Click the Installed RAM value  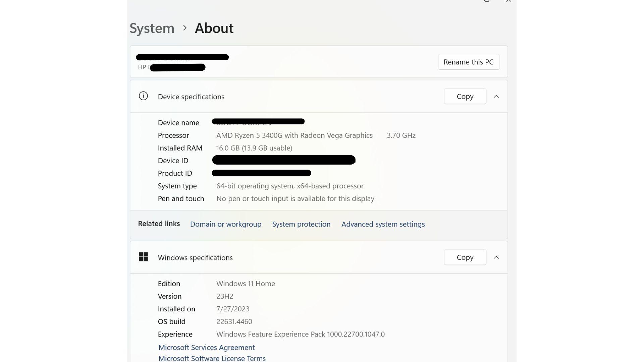pos(254,148)
